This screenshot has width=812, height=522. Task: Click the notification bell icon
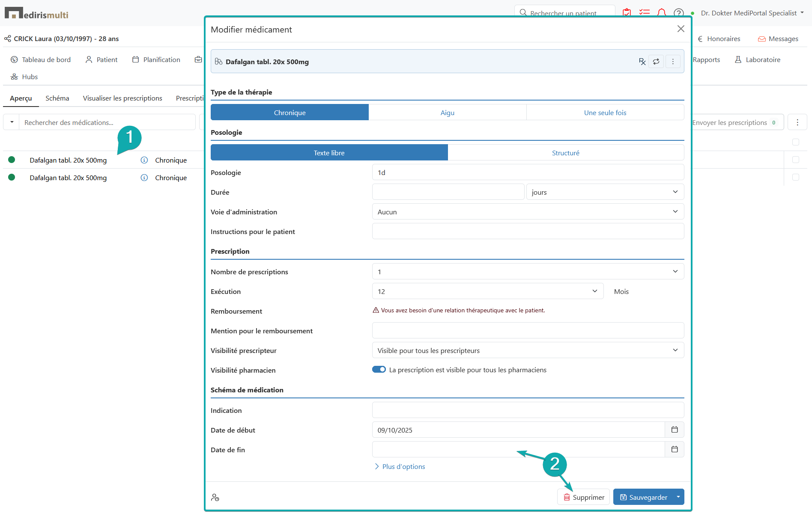(x=661, y=13)
